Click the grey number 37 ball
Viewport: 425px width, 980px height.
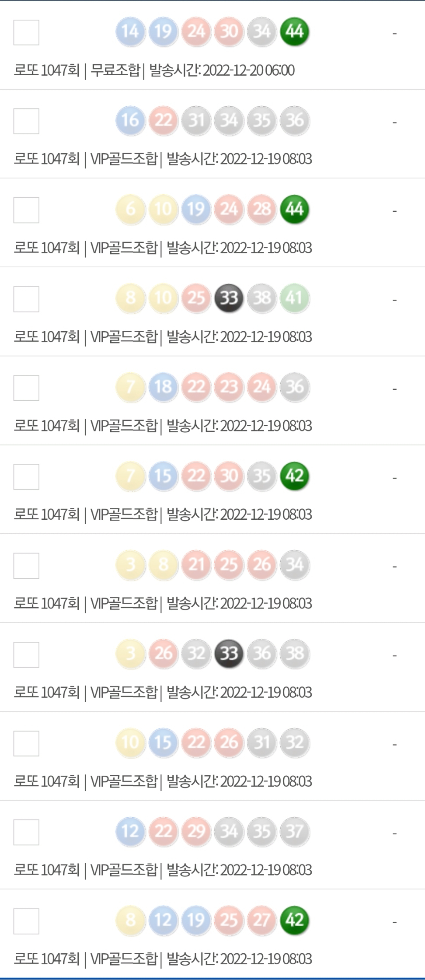click(295, 831)
